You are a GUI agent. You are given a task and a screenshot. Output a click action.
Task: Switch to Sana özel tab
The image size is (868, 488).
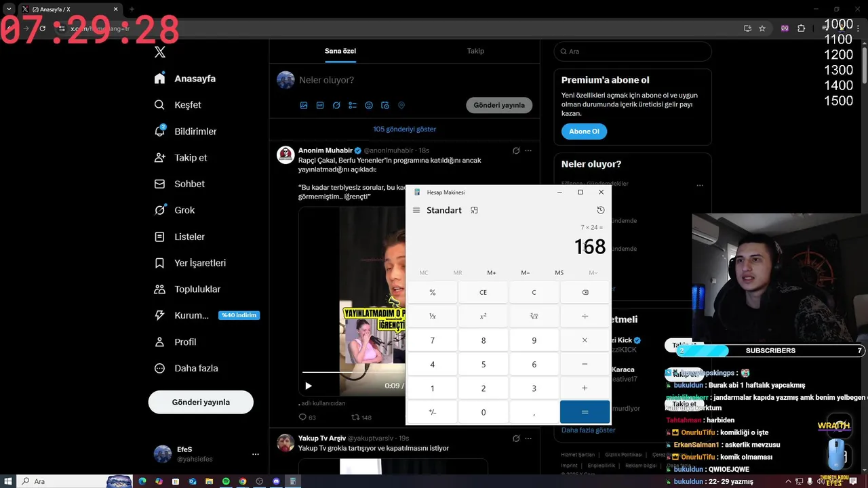pos(340,51)
